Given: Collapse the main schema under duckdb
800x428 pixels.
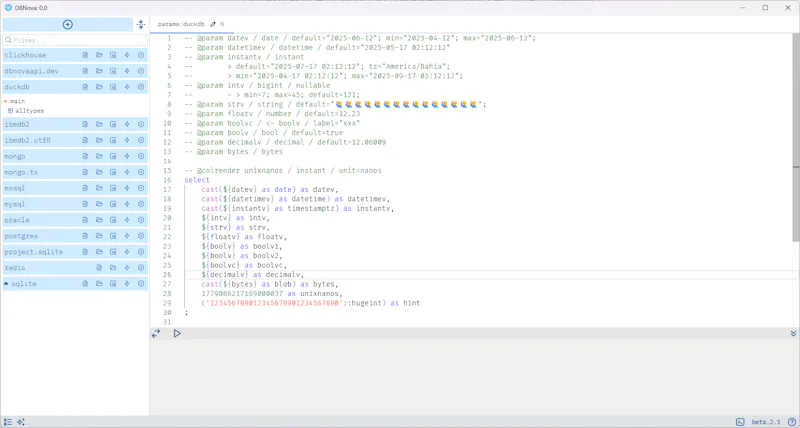Looking at the screenshot, I should [x=6, y=101].
